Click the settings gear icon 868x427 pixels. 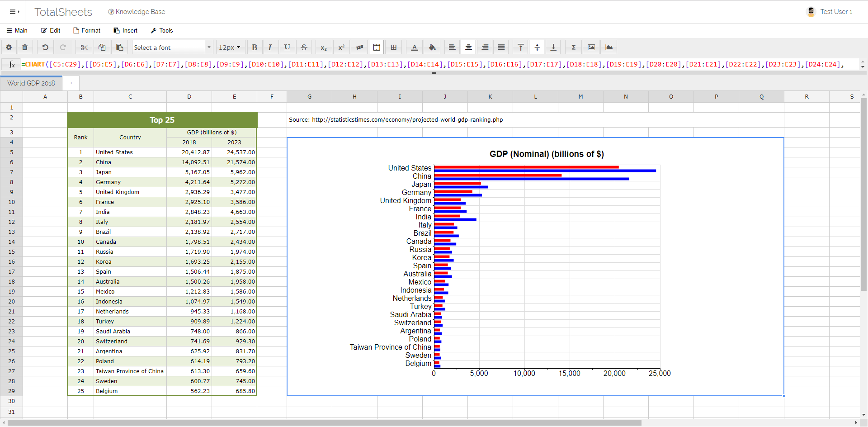9,47
